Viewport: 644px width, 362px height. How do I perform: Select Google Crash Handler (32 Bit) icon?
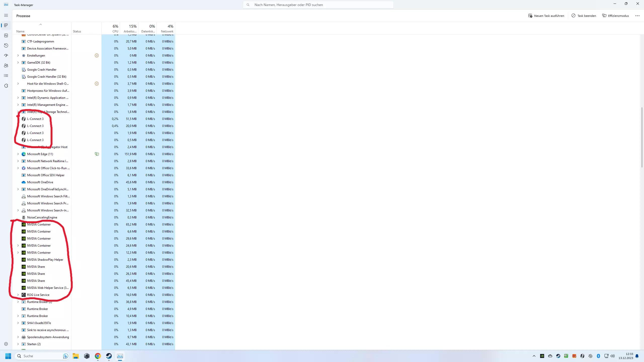[24, 77]
